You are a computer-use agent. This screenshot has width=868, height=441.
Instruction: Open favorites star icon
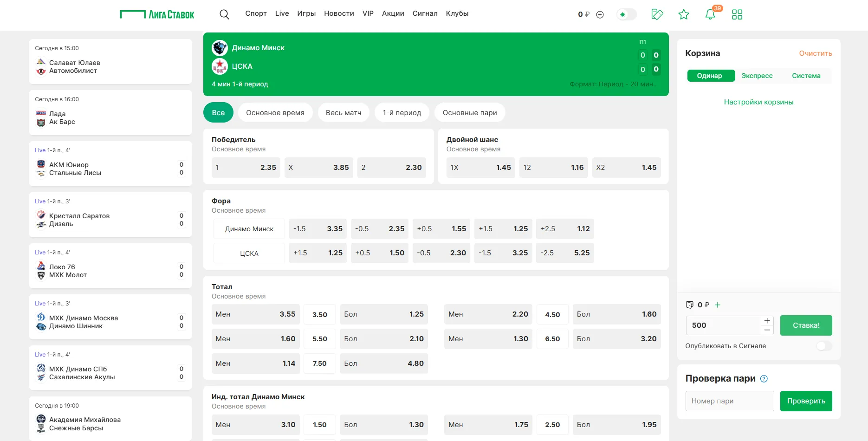point(683,14)
